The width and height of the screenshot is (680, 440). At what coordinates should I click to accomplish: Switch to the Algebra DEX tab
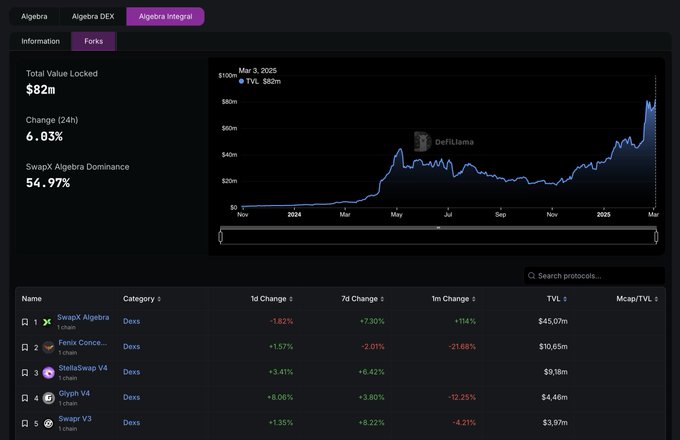point(93,16)
